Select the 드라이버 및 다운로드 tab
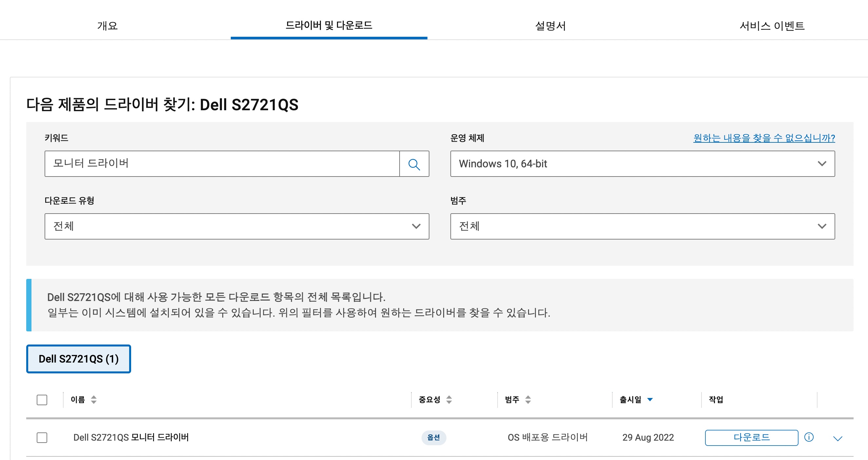The width and height of the screenshot is (868, 460). (x=329, y=25)
